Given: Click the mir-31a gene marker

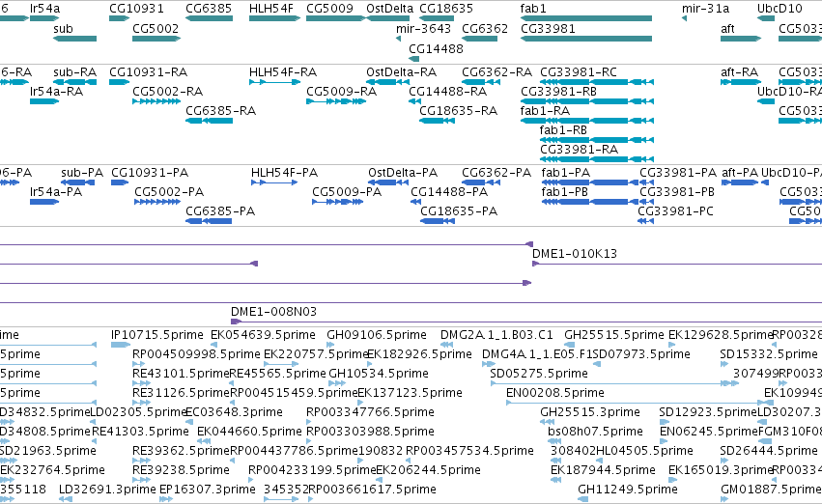Looking at the screenshot, I should pyautogui.click(x=684, y=18).
